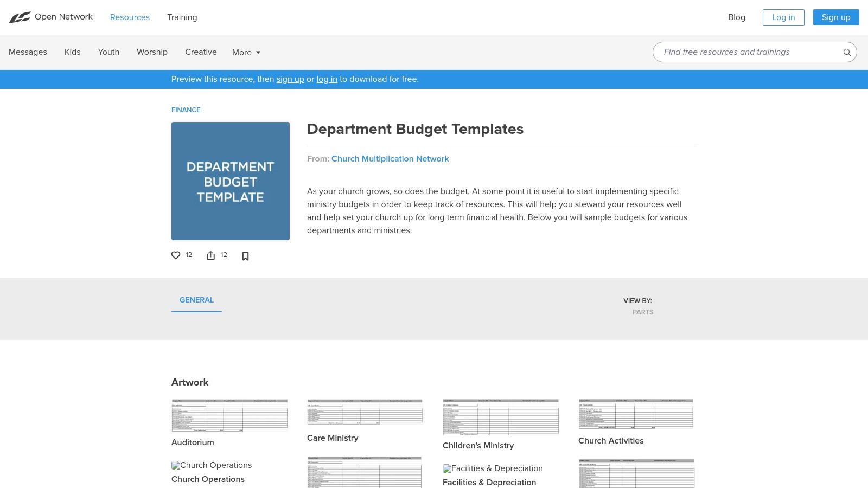Click the Church Activities title text
This screenshot has width=868, height=488.
tap(611, 441)
